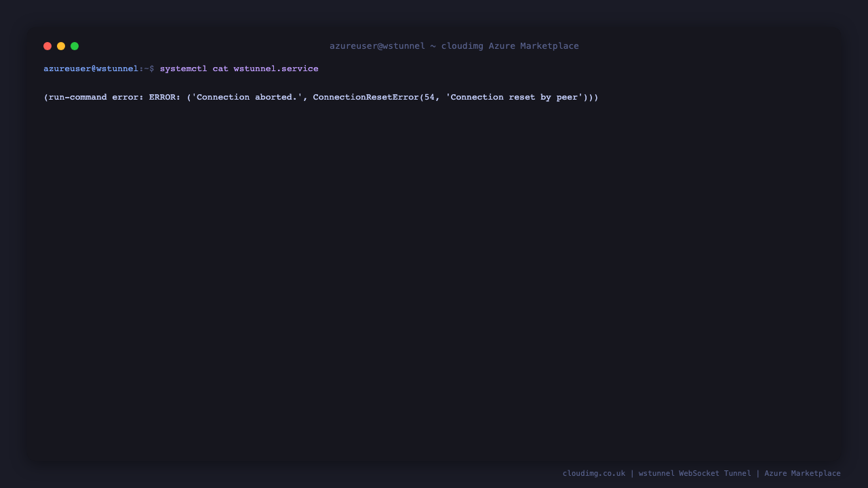The width and height of the screenshot is (868, 488).
Task: Click the window title 'azureuser@wstunnel ~ cloudimg Azure Marketplace'
Action: 454,46
